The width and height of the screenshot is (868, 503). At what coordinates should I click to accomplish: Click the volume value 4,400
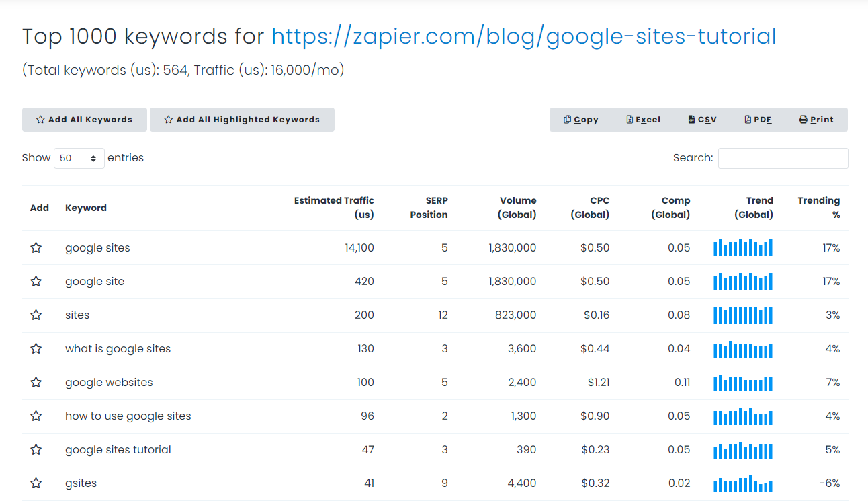pos(523,483)
